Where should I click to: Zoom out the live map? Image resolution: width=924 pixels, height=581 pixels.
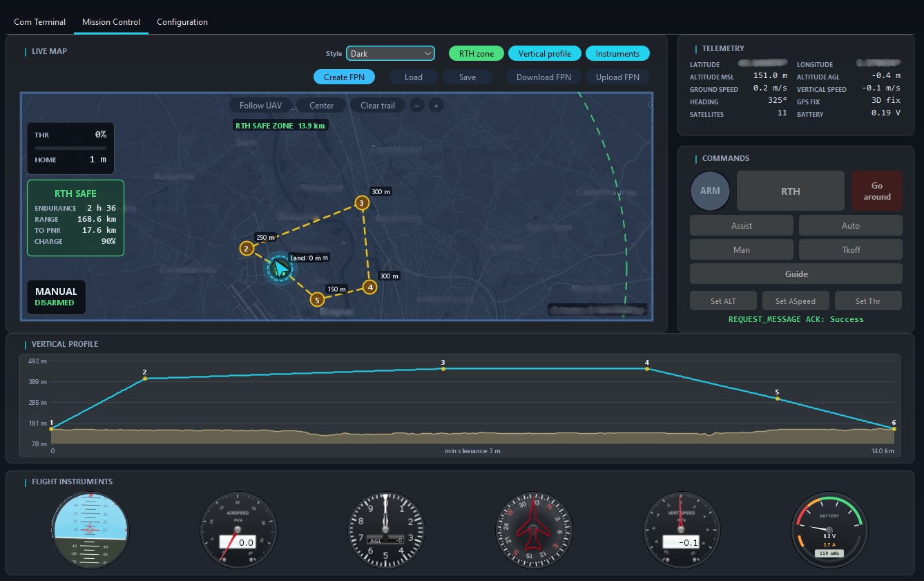(417, 106)
